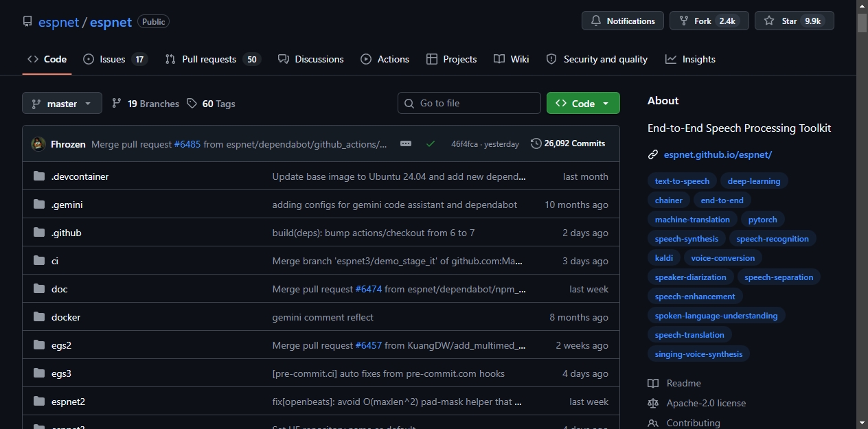Open Security and quality tab

pyautogui.click(x=597, y=59)
